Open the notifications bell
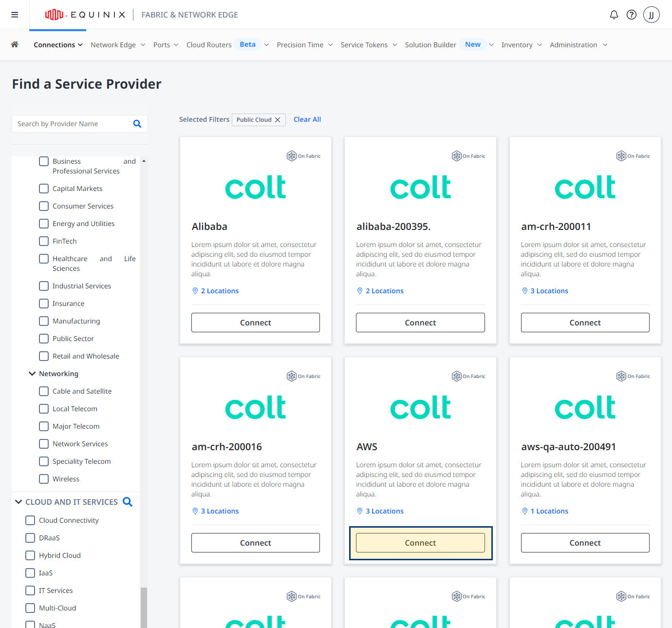 click(614, 15)
